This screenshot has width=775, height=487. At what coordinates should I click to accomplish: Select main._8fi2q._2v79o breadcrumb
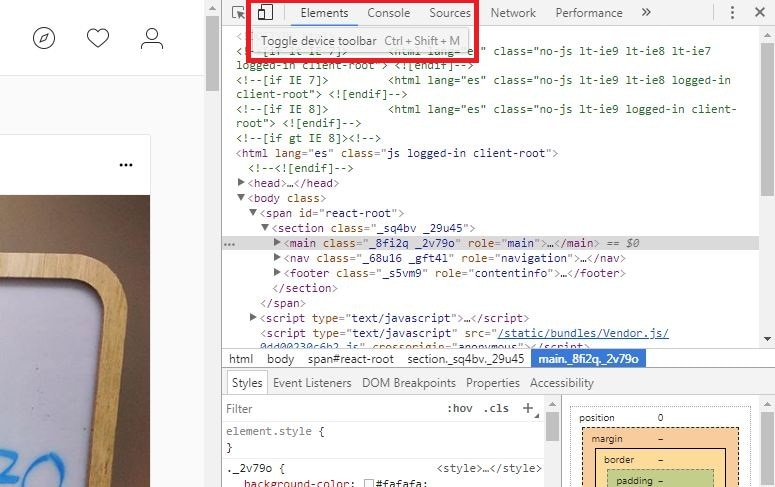tap(588, 359)
